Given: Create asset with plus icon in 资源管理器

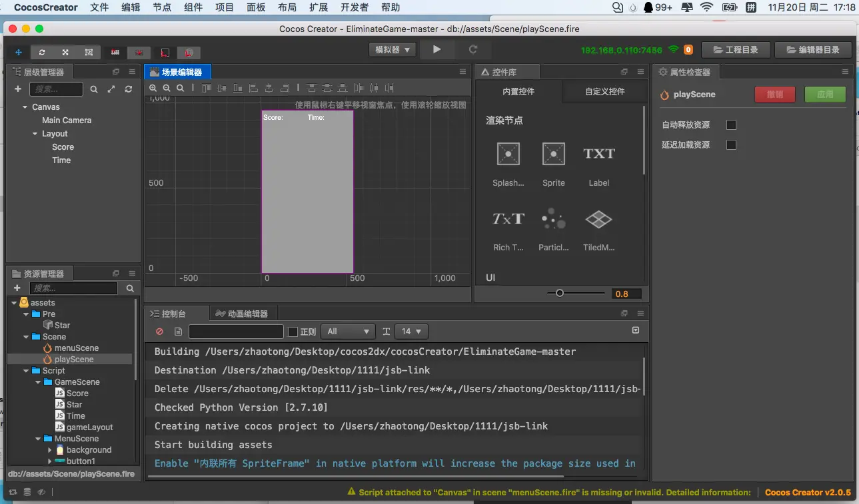Looking at the screenshot, I should click(x=17, y=288).
